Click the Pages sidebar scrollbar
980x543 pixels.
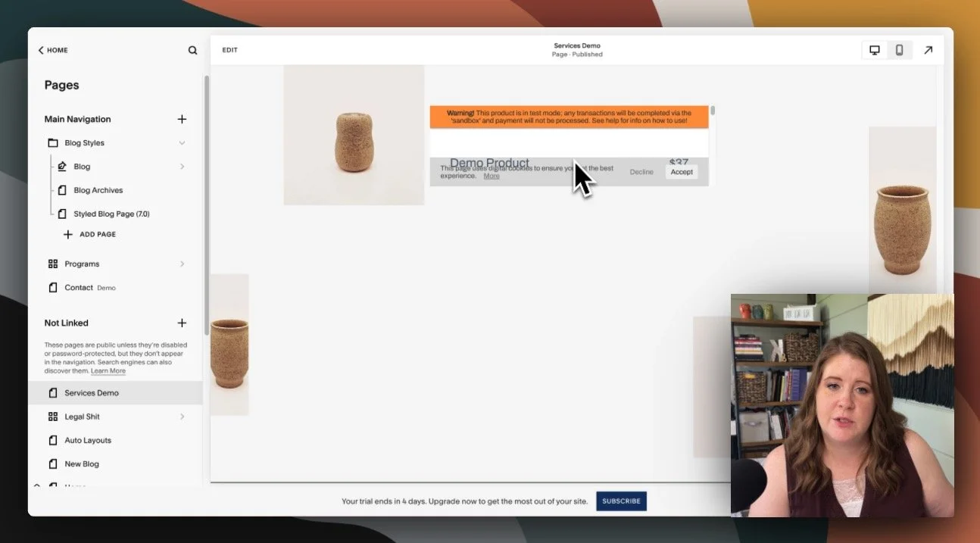pos(206,204)
